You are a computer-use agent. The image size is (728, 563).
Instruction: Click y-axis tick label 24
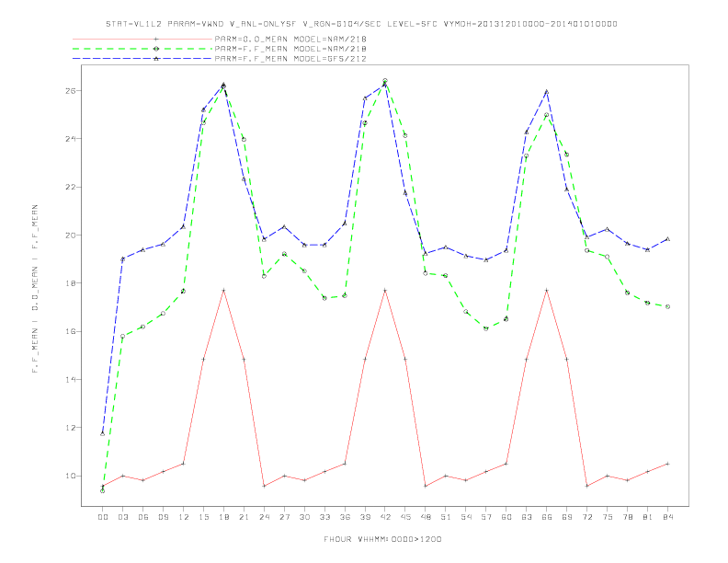tap(71, 139)
